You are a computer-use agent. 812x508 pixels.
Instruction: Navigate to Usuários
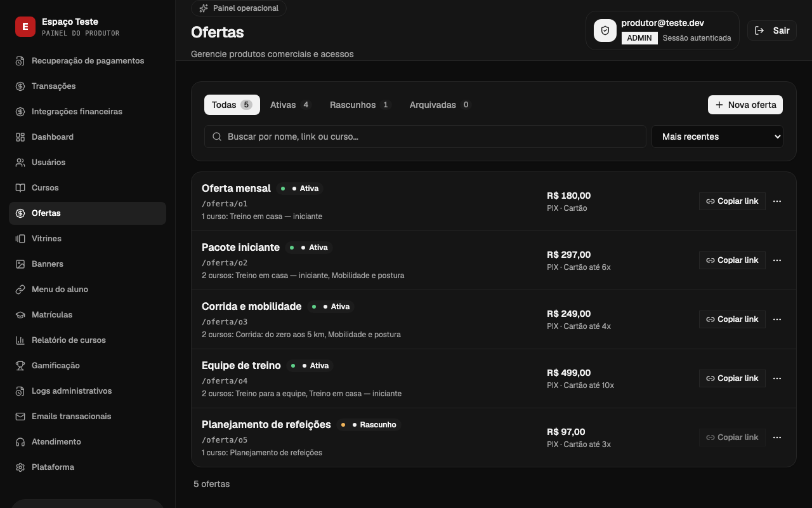[88, 163]
